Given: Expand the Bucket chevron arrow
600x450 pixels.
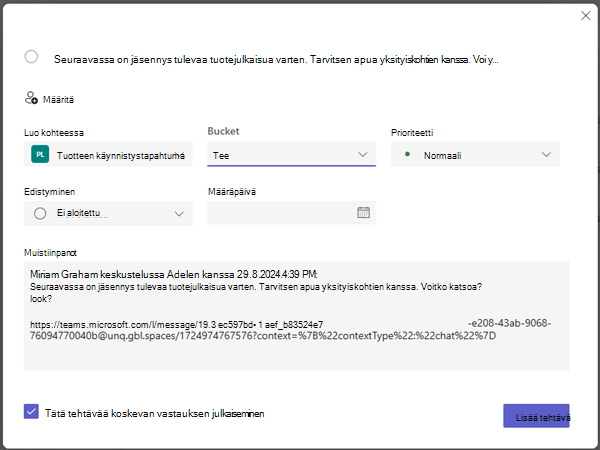Looking at the screenshot, I should point(362,155).
